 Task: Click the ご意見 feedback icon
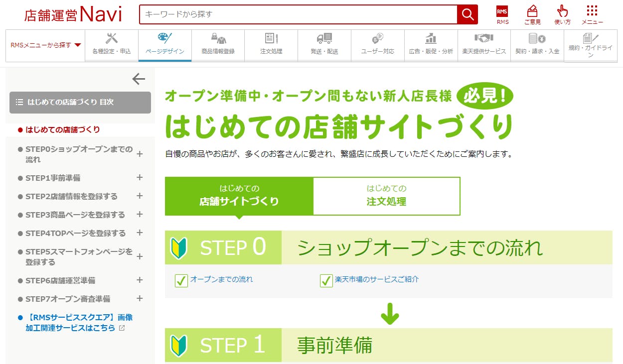pos(532,14)
